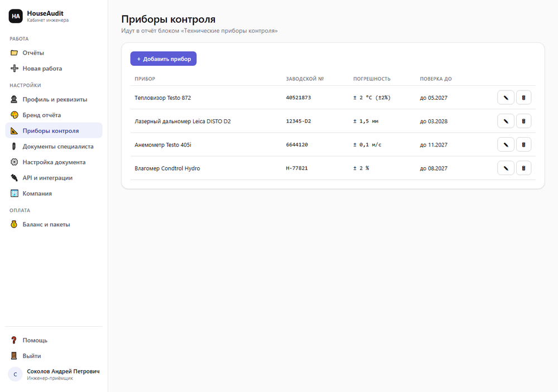Viewport: 558px width, 392px height.
Task: Delete the Влагомер Condtrol Hydro device
Action: (523, 168)
